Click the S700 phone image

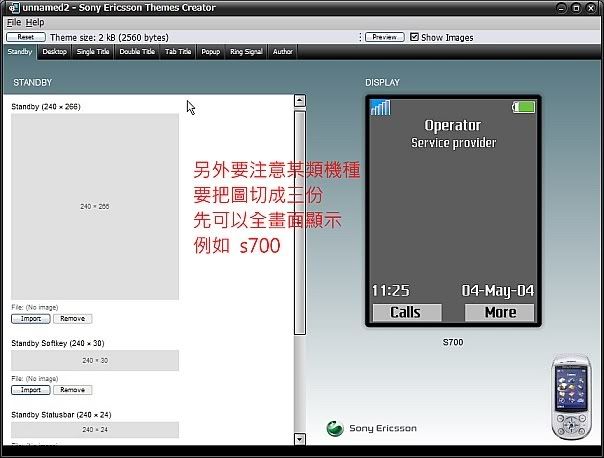pos(571,397)
